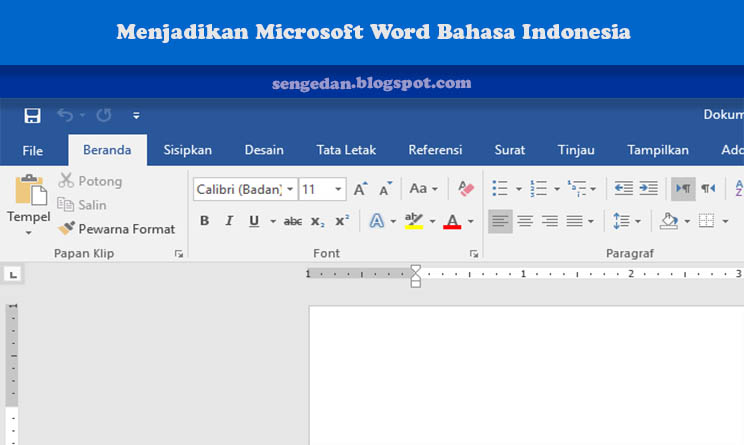Click the Justify alignment icon

pos(574,221)
